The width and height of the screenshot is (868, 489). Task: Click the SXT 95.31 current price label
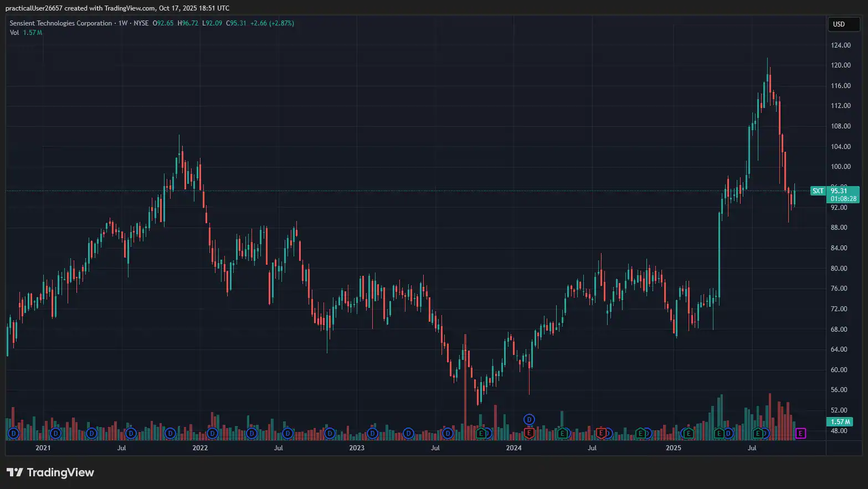[x=835, y=191]
